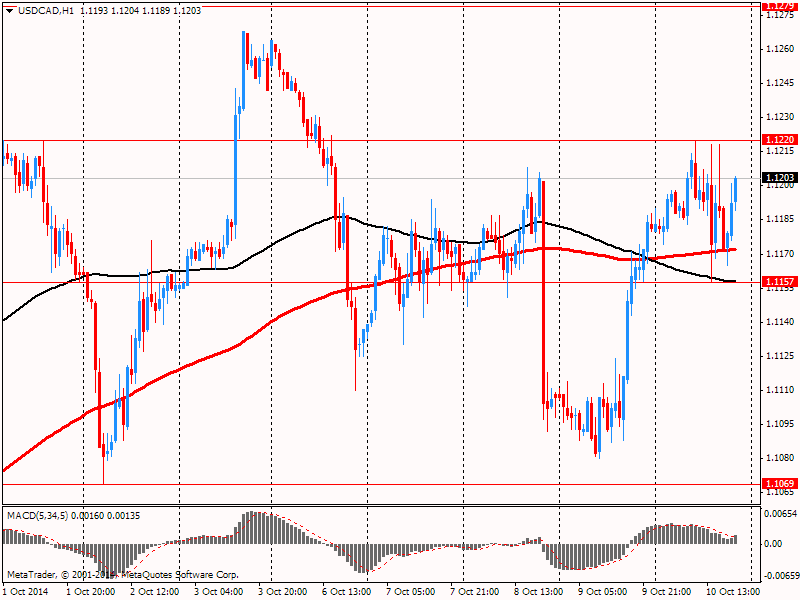Click the 8 Oct 13:00 time label
The height and width of the screenshot is (600, 800).
tap(538, 592)
